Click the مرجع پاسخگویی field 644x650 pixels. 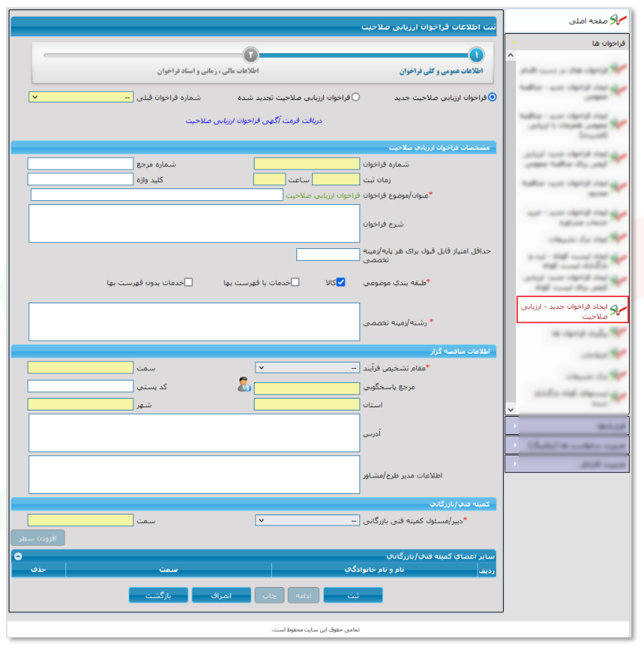click(307, 388)
